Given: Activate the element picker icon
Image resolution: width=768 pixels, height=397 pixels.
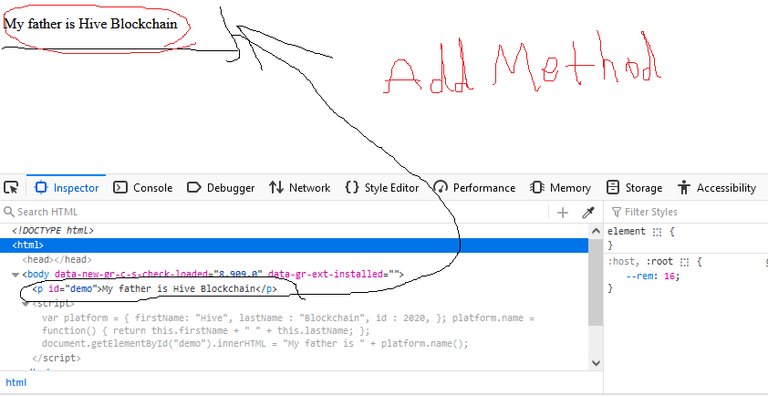Looking at the screenshot, I should (x=11, y=187).
